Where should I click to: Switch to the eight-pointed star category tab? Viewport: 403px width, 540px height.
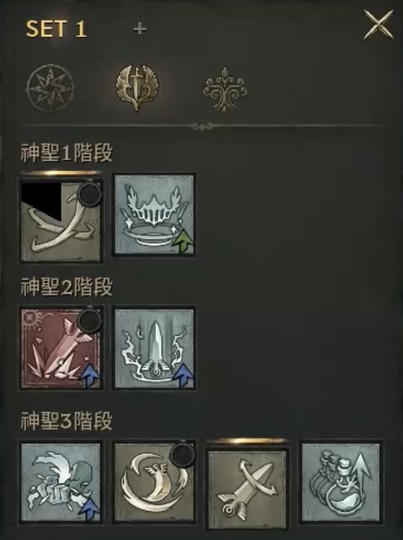point(50,88)
